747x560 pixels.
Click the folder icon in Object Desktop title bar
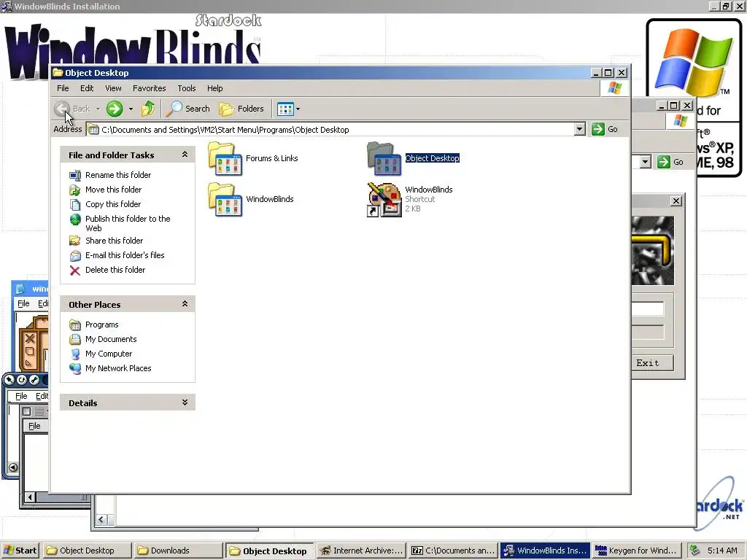[x=58, y=72]
